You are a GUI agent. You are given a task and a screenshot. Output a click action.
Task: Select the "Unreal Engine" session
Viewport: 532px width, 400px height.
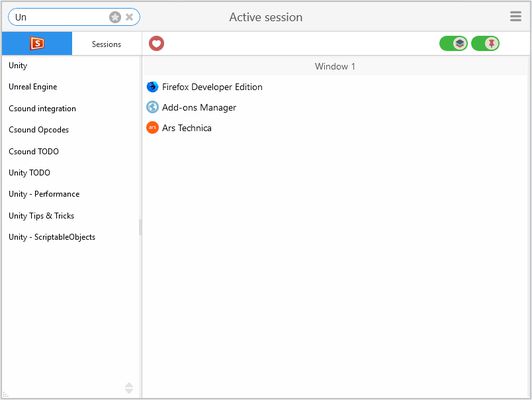71,87
